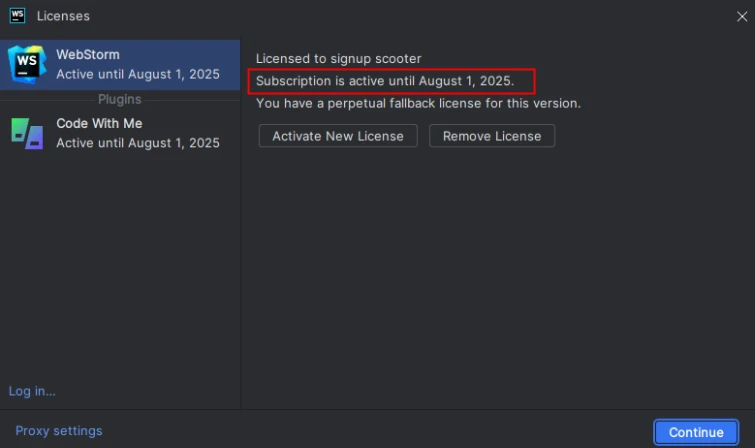Click the WebStorm logo in product list
Image resolution: width=755 pixels, height=448 pixels.
[27, 64]
